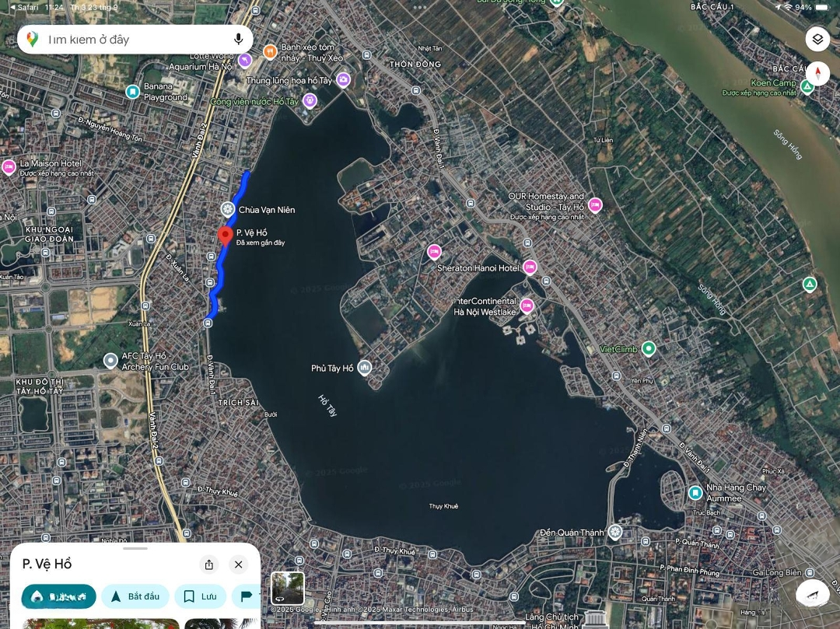This screenshot has width=840, height=629.
Task: Save the place with Lưu button
Action: (x=200, y=596)
